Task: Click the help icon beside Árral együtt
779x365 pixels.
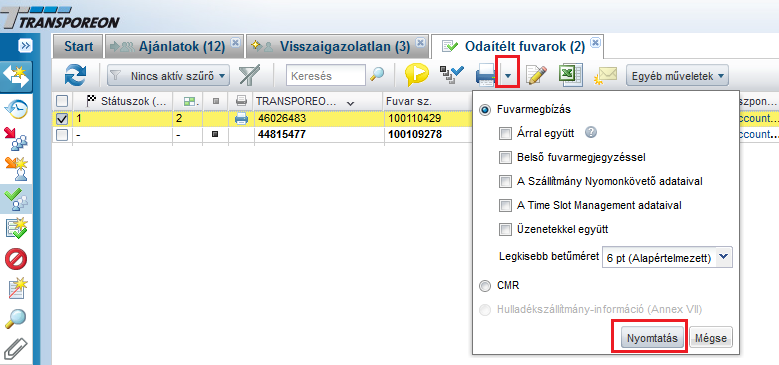Action: point(591,133)
